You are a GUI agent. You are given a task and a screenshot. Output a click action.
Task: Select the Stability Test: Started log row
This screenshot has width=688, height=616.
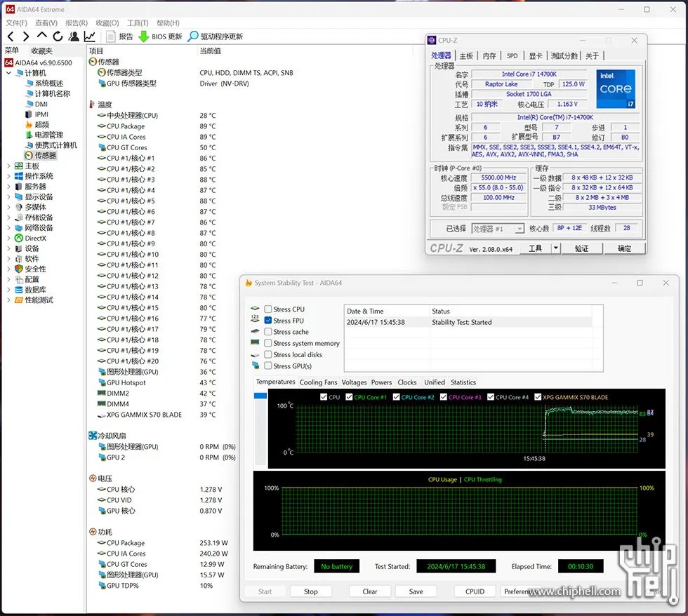click(x=468, y=322)
